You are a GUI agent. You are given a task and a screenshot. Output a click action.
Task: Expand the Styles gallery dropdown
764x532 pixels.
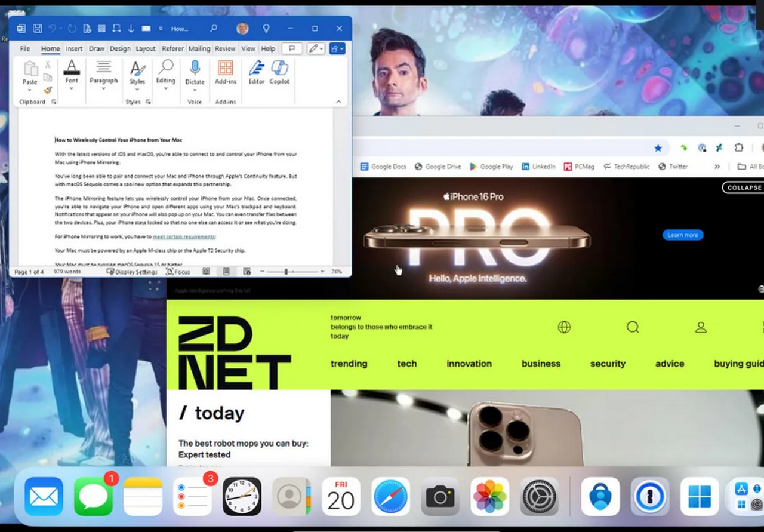137,90
